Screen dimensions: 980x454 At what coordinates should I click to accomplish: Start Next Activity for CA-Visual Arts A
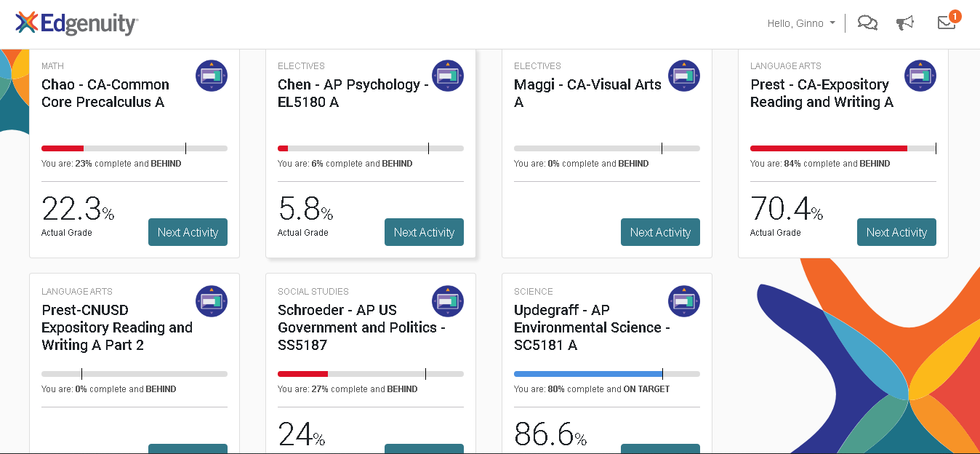pos(660,232)
